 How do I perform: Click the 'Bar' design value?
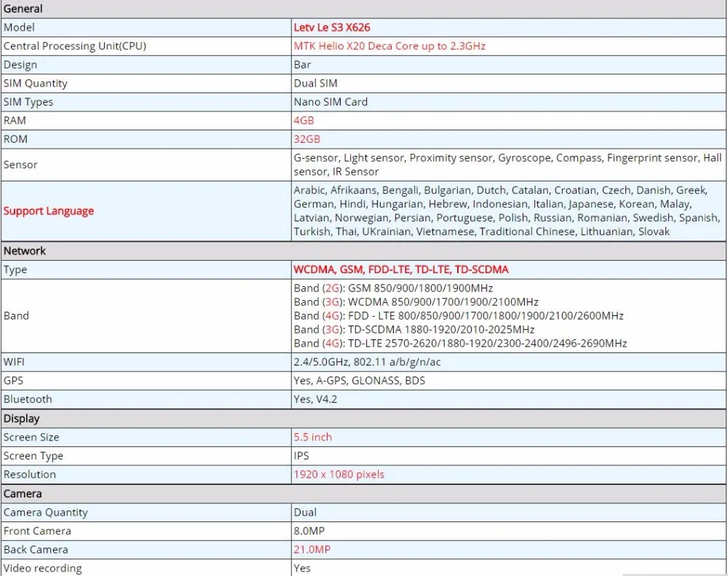tap(302, 65)
